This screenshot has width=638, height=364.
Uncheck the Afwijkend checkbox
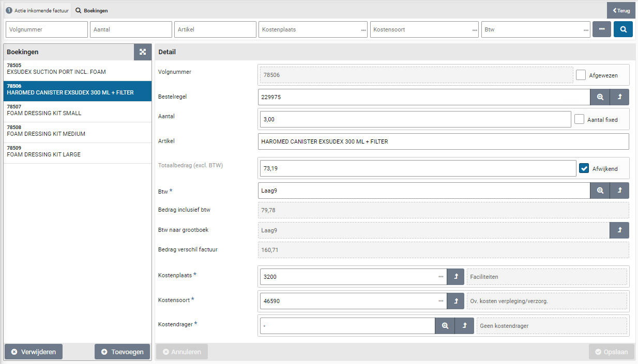(x=584, y=168)
